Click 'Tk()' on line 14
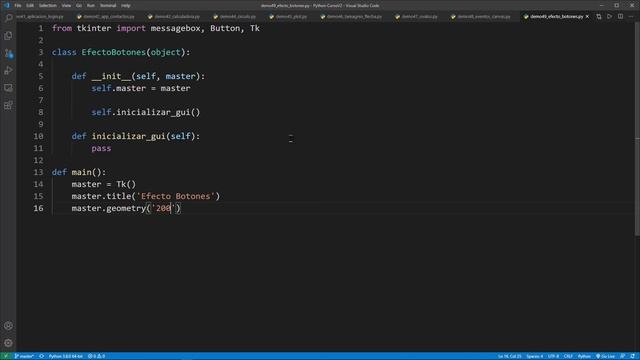Image resolution: width=640 pixels, height=360 pixels. tap(126, 184)
